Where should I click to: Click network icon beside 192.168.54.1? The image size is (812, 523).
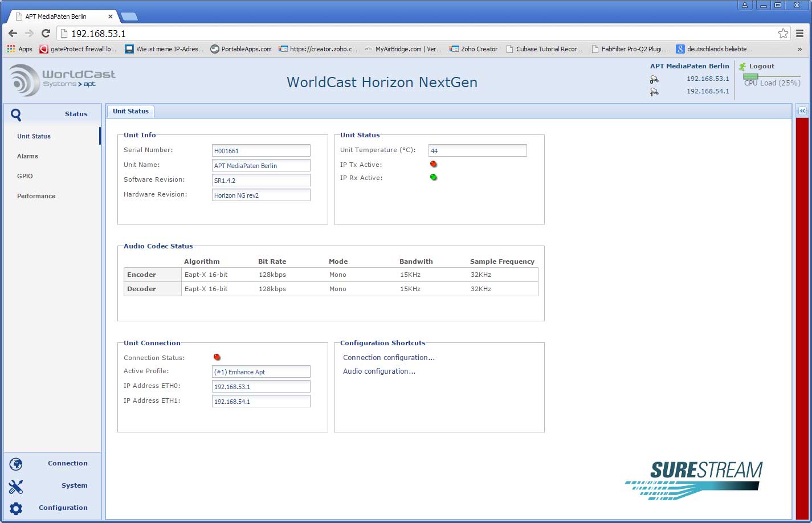coord(654,92)
